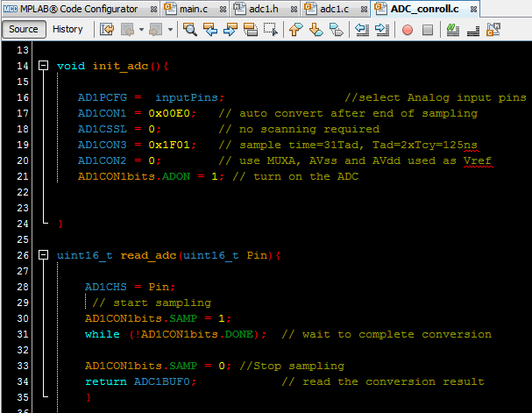This screenshot has width=532, height=413.
Task: Click line number 14 in gutter
Action: (x=23, y=66)
